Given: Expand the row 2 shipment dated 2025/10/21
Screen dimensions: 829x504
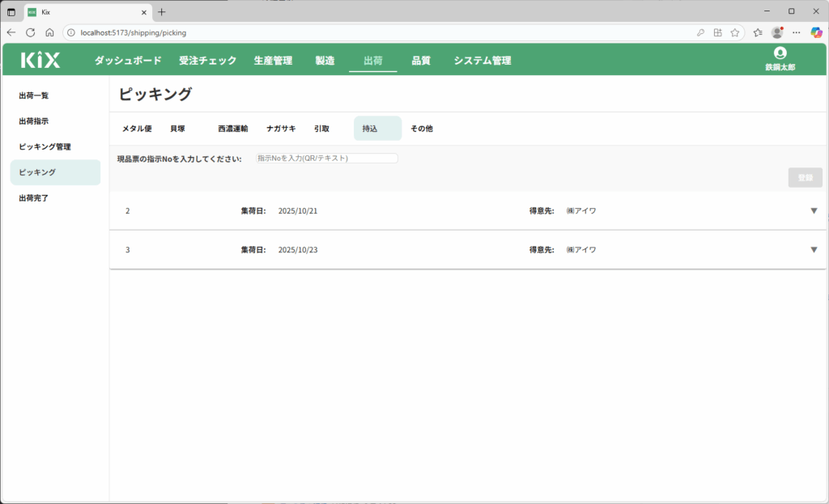Looking at the screenshot, I should tap(814, 211).
